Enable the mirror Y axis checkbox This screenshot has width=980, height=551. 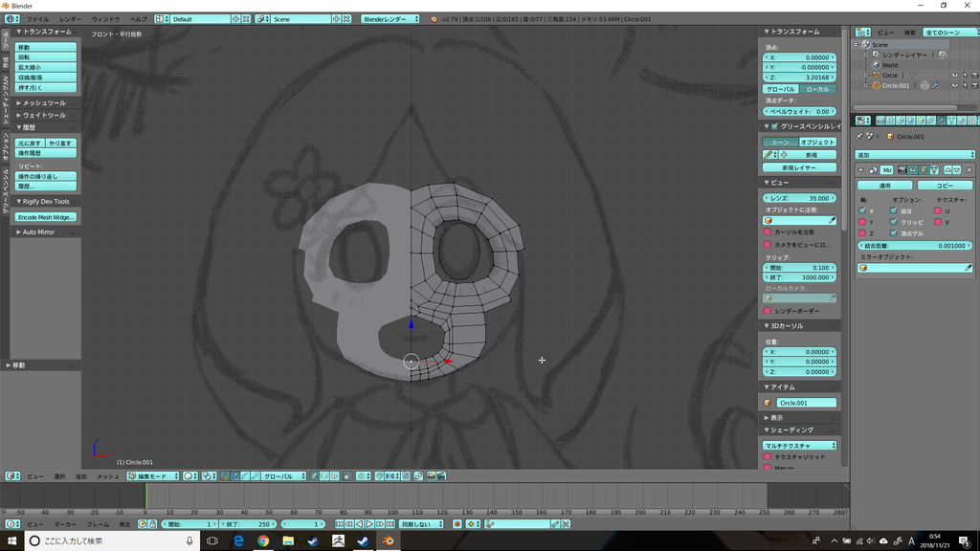[862, 222]
